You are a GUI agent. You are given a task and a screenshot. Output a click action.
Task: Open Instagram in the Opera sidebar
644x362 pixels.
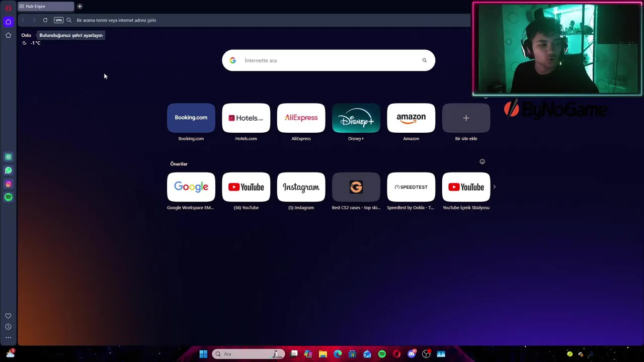pos(8,184)
